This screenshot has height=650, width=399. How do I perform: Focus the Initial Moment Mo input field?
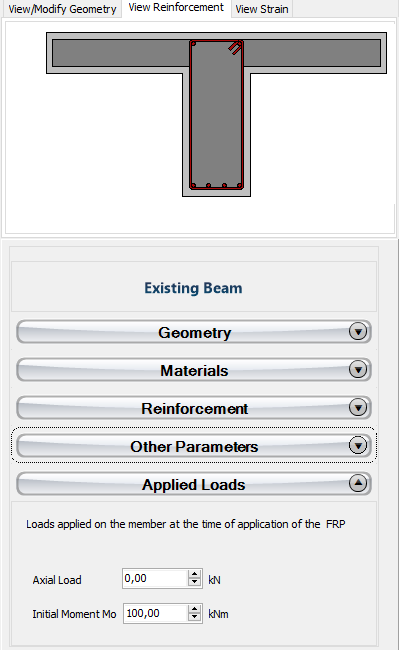[x=156, y=614]
